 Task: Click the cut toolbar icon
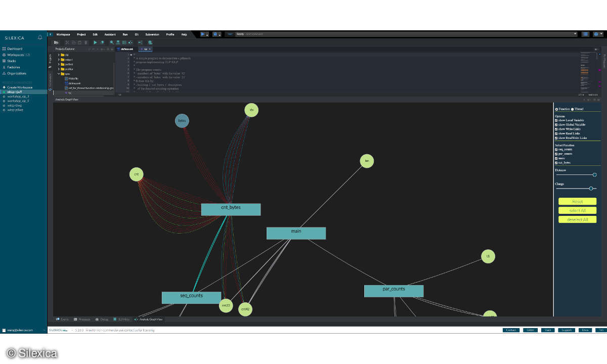(x=67, y=42)
